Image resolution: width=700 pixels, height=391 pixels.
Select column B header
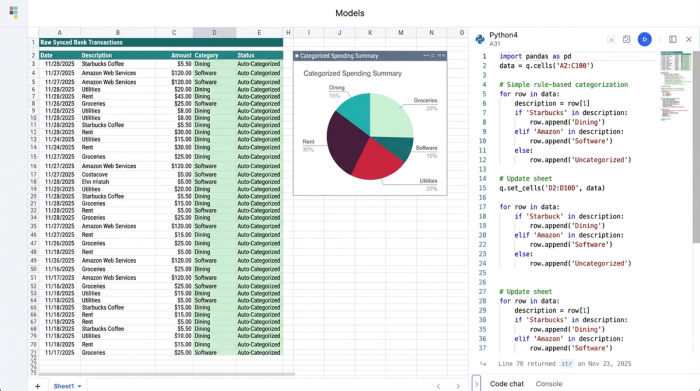tap(118, 33)
